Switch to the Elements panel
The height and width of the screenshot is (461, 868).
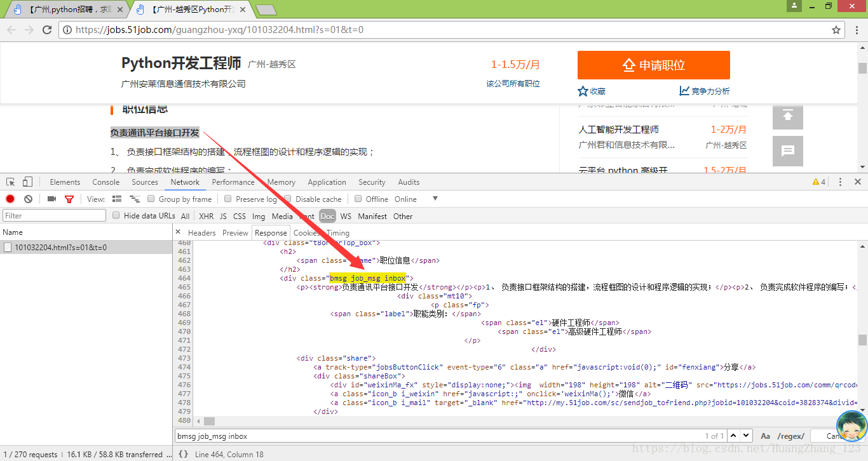click(x=65, y=182)
